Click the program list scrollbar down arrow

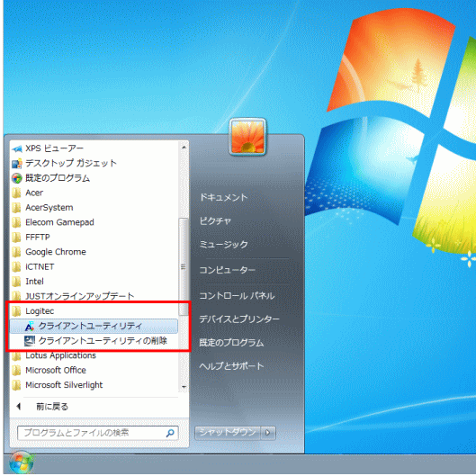[x=184, y=387]
